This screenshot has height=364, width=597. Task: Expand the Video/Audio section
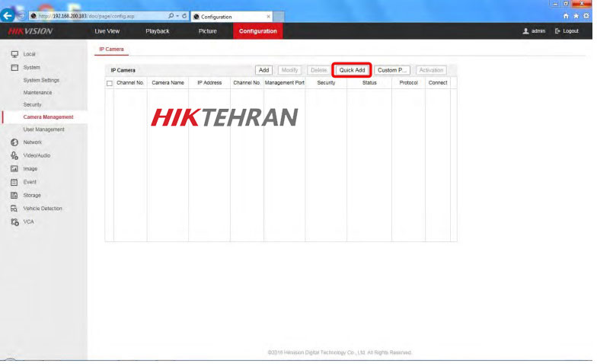(37, 155)
